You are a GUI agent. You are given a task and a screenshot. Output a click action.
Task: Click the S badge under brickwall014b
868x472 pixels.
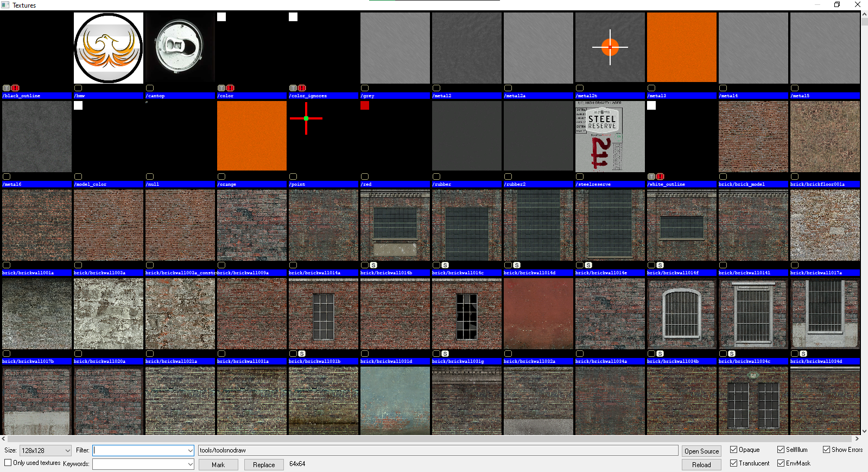click(x=373, y=265)
